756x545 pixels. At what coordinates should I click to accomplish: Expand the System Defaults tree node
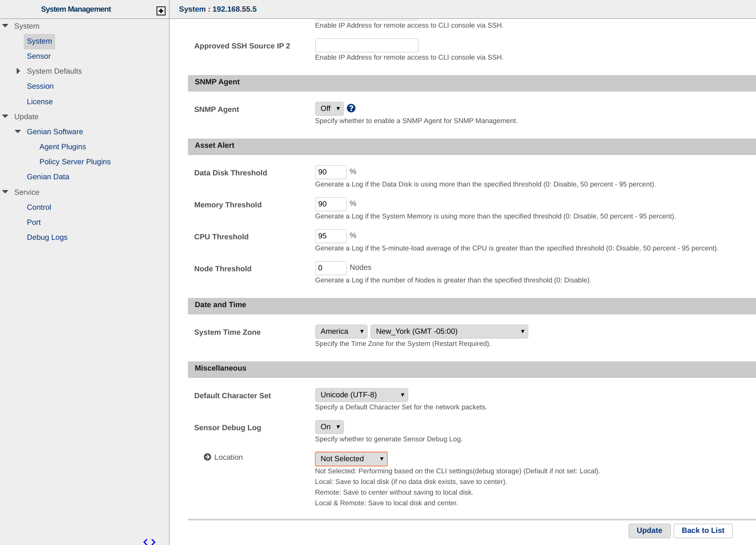[18, 71]
